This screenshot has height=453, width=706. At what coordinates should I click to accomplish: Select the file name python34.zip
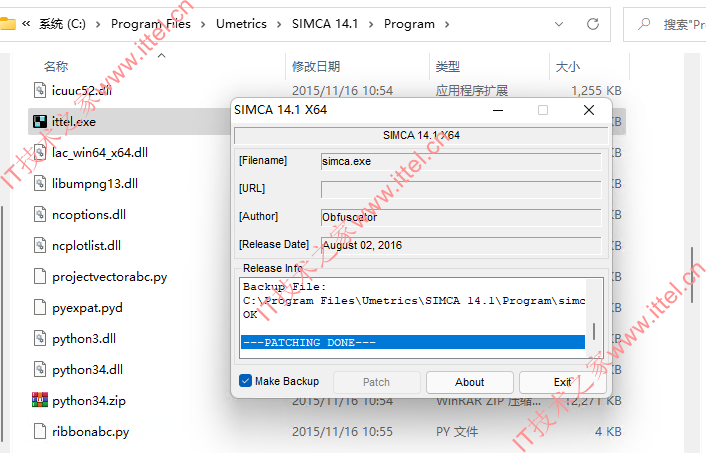tap(89, 401)
